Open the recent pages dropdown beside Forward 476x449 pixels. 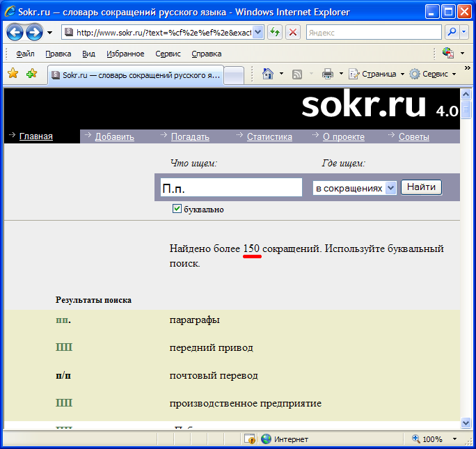click(49, 33)
